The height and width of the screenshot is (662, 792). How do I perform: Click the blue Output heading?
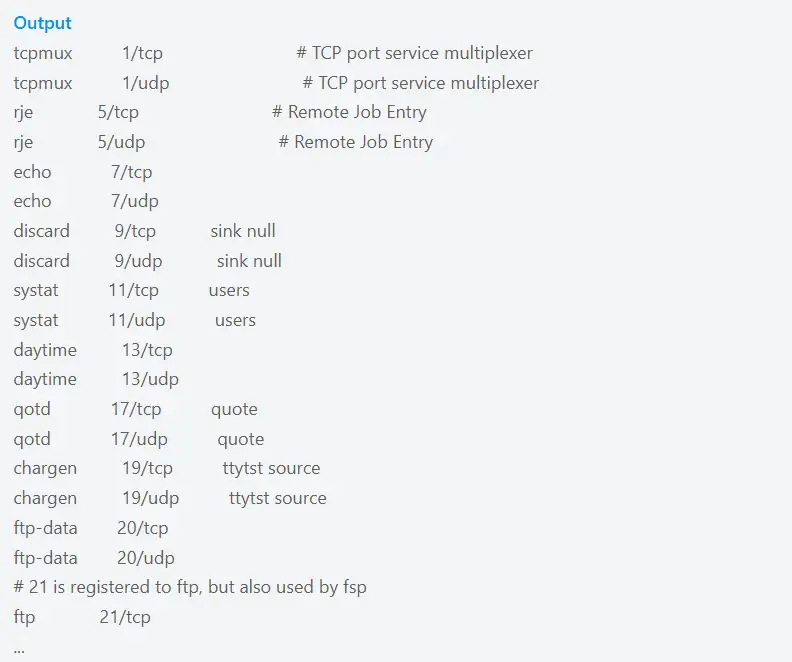click(x=42, y=23)
